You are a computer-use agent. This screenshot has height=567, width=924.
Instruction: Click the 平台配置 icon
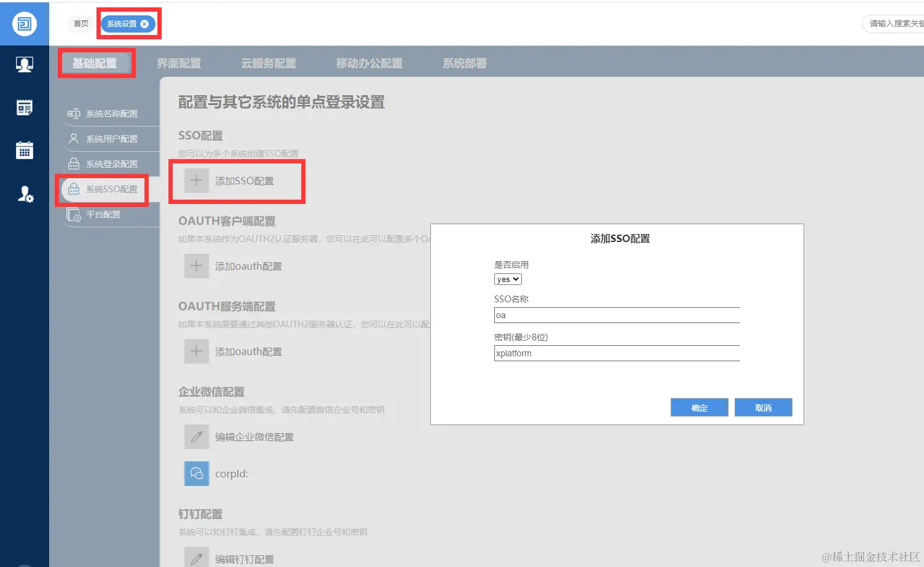pyautogui.click(x=74, y=214)
